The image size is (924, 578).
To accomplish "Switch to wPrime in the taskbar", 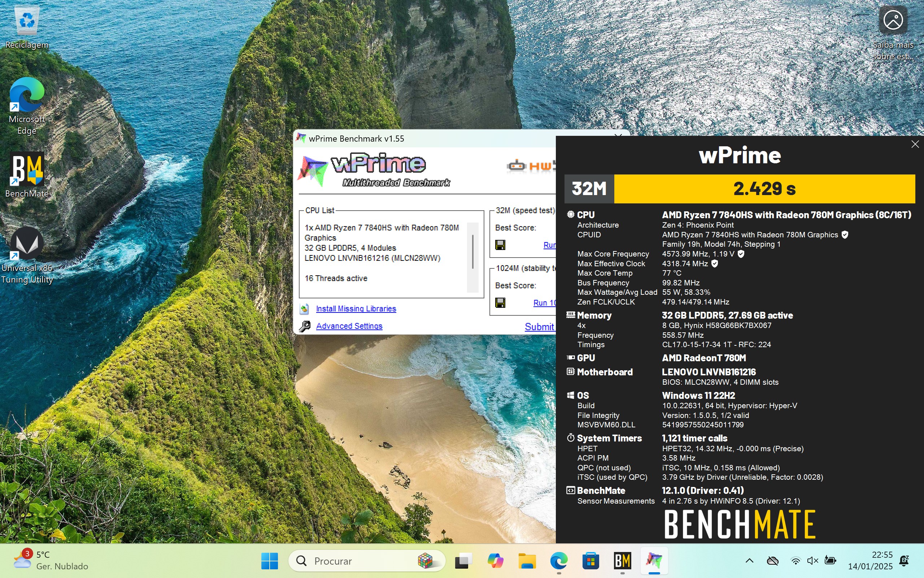I will [654, 561].
